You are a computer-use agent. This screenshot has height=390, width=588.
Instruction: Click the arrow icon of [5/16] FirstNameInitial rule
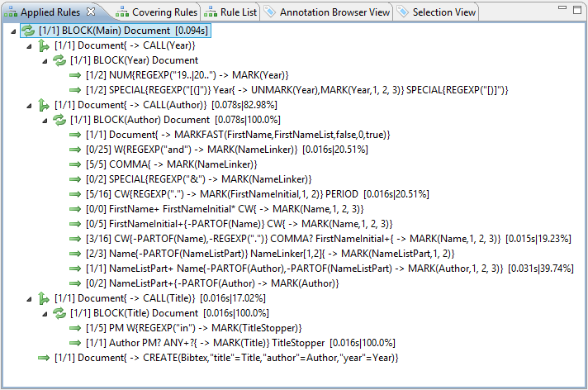click(75, 194)
